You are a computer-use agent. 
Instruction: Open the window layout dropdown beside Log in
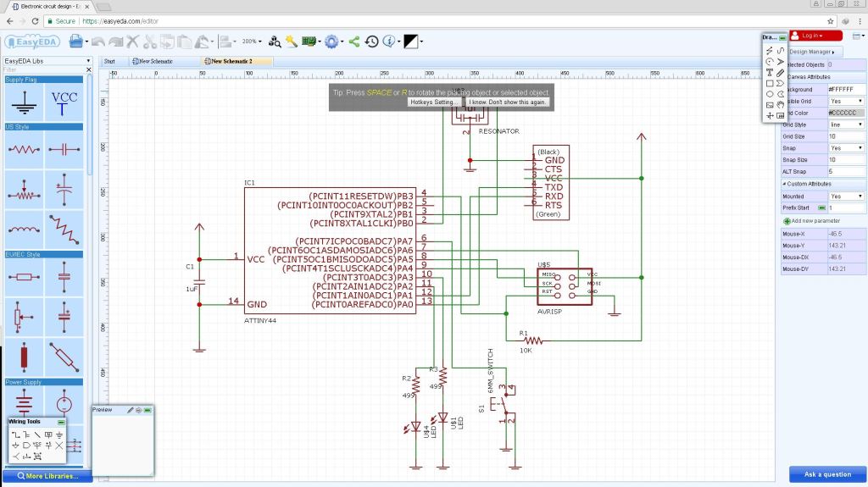click(858, 36)
